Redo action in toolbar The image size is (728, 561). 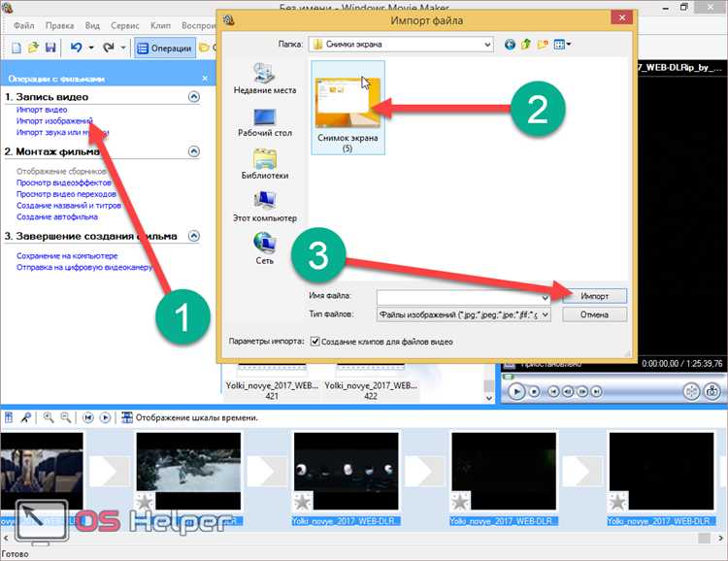(x=108, y=48)
